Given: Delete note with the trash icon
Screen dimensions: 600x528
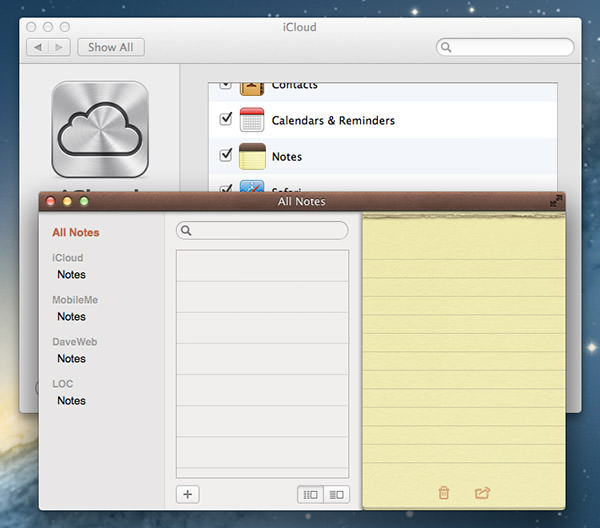Looking at the screenshot, I should [443, 492].
